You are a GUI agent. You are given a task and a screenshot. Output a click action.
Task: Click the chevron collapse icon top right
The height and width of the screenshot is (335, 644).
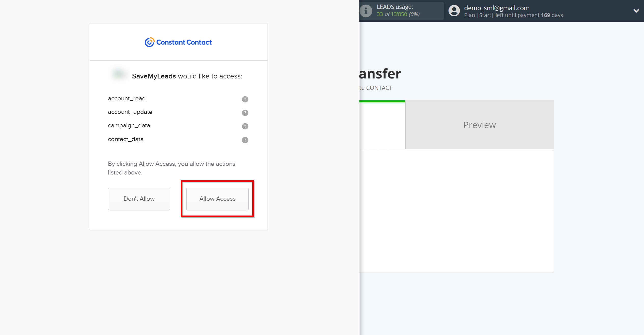[636, 11]
